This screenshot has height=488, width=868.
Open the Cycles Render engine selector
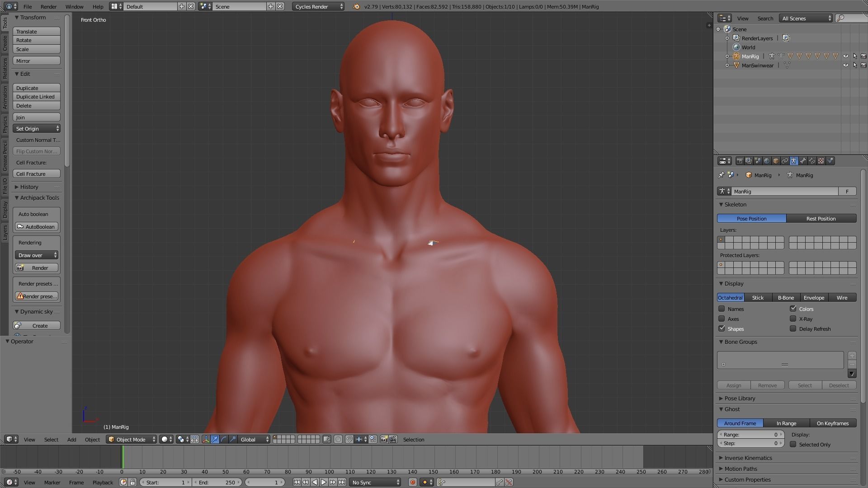coord(318,6)
